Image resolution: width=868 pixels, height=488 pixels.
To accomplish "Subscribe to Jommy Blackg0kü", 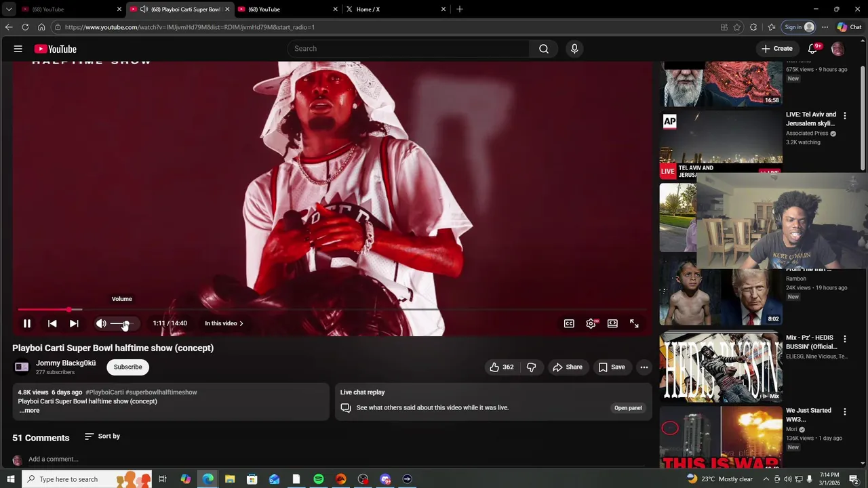I will (x=128, y=367).
